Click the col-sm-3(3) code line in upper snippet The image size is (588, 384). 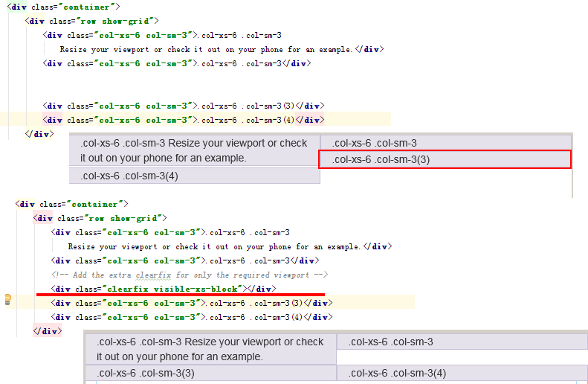tap(184, 106)
